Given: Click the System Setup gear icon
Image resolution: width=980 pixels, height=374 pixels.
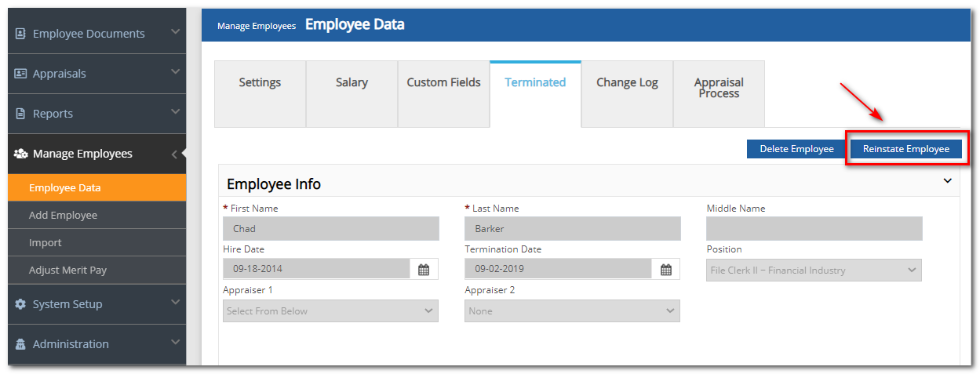Looking at the screenshot, I should pyautogui.click(x=20, y=304).
